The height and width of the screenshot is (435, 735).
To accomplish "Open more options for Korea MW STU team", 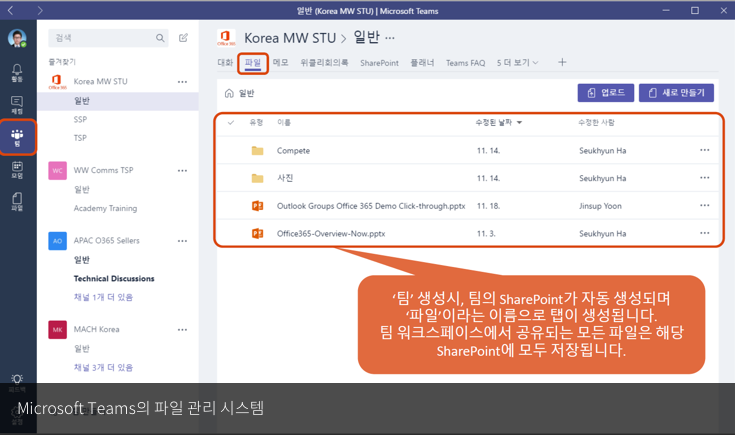I will point(182,82).
